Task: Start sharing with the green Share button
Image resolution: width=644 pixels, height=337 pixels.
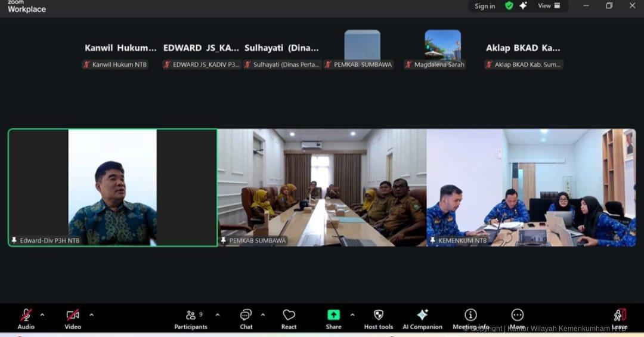Action: (x=333, y=319)
